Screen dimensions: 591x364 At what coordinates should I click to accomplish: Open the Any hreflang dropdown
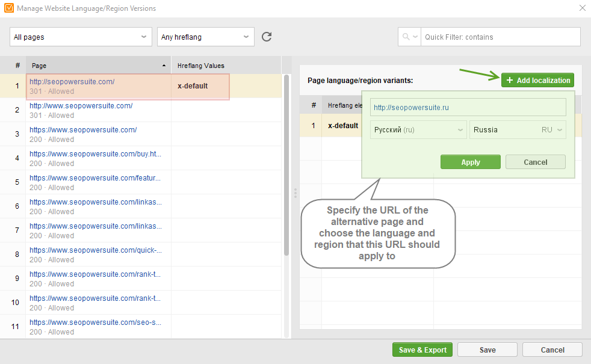point(206,37)
